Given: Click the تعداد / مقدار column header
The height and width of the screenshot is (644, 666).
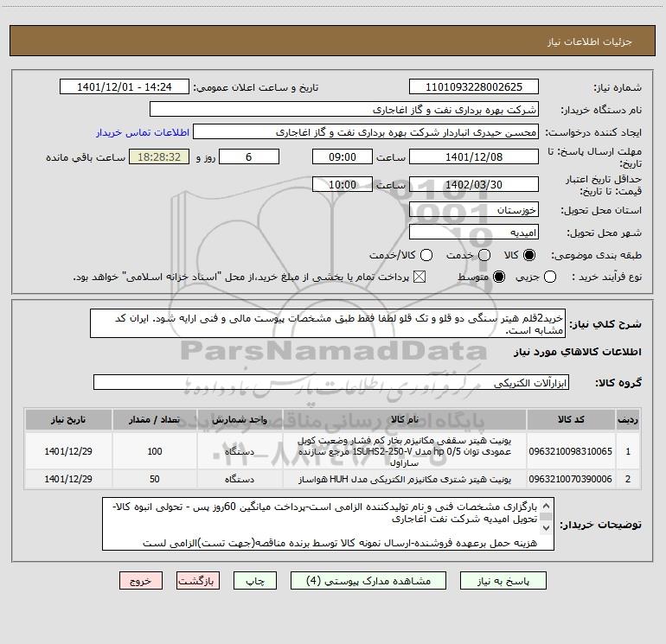Looking at the screenshot, I should click(x=155, y=420).
